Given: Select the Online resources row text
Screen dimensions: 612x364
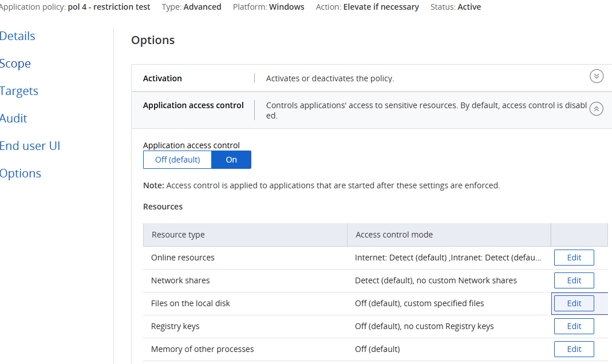Looking at the screenshot, I should tap(183, 258).
